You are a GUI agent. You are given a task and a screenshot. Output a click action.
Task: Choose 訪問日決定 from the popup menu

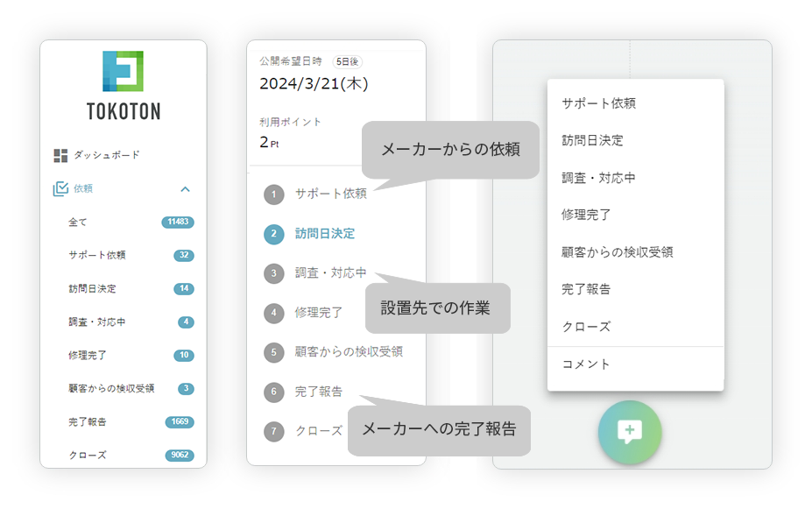click(592, 140)
